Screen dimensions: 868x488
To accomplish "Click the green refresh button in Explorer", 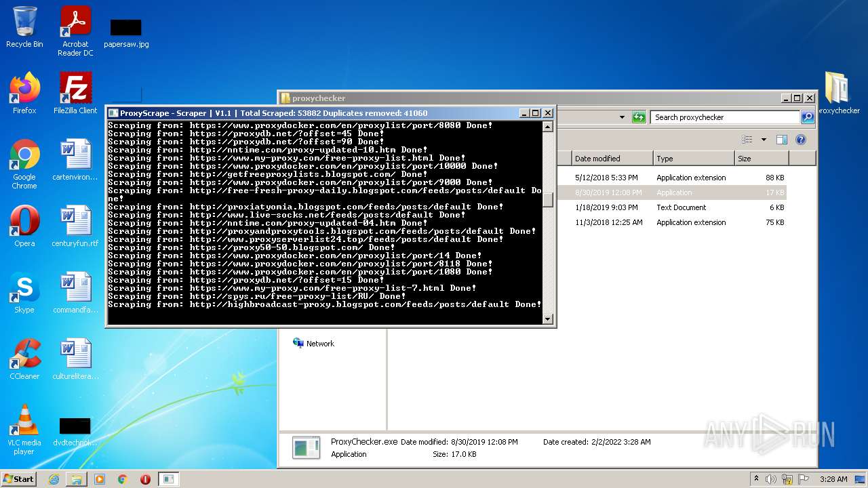I will pyautogui.click(x=639, y=117).
